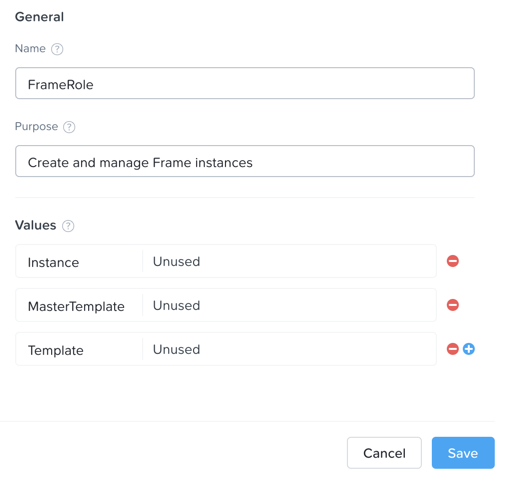Click the Purpose text field
This screenshot has height=483, width=507.
tap(245, 161)
